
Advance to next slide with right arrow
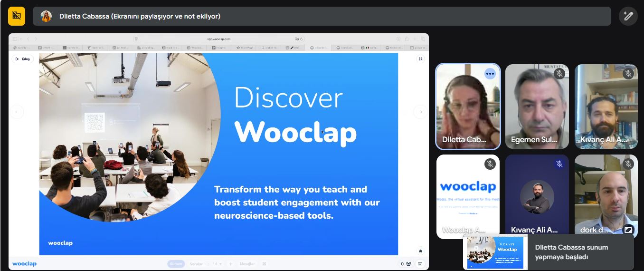point(420,112)
